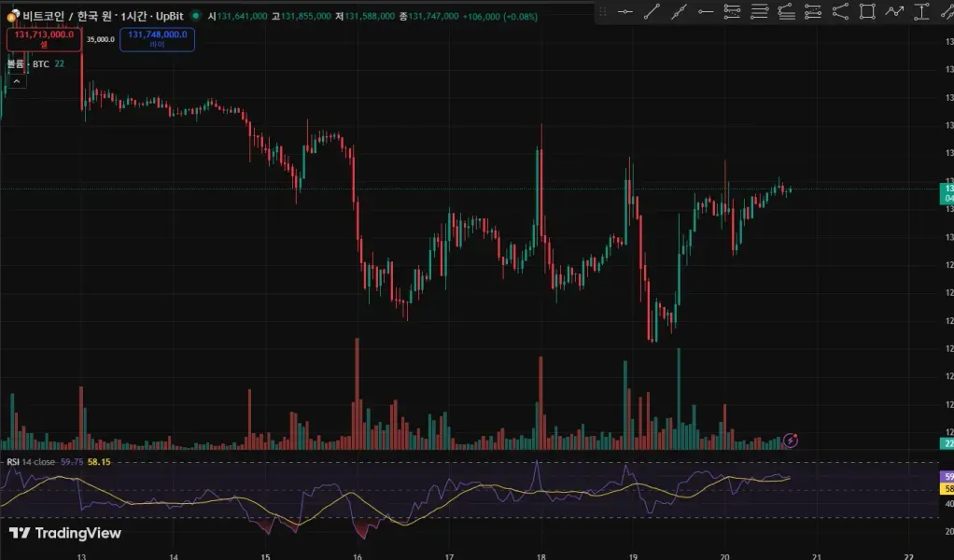Grab the drawing toolbar drag handle
Image resolution: width=954 pixels, height=560 pixels.
(x=602, y=11)
